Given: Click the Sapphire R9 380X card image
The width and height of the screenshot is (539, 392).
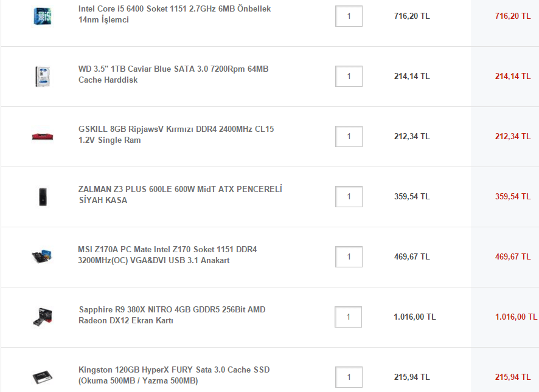Looking at the screenshot, I should [43, 317].
